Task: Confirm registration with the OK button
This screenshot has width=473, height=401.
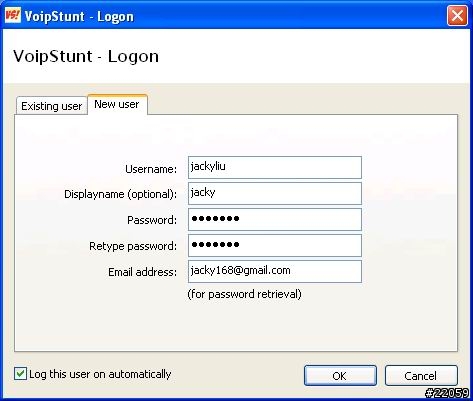Action: (x=340, y=376)
